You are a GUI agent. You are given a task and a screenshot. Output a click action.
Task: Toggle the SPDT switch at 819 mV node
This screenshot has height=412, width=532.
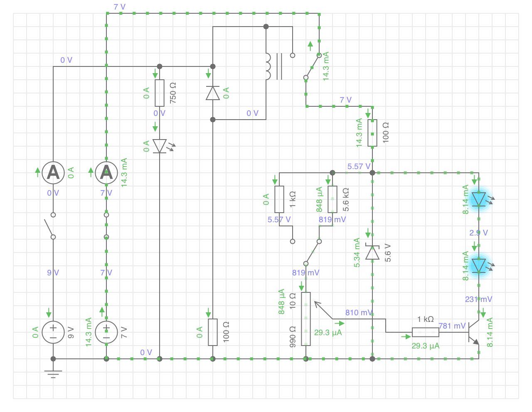click(312, 252)
